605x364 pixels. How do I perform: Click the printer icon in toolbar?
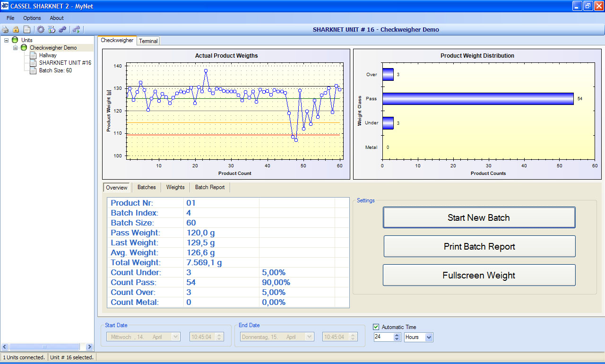5,29
